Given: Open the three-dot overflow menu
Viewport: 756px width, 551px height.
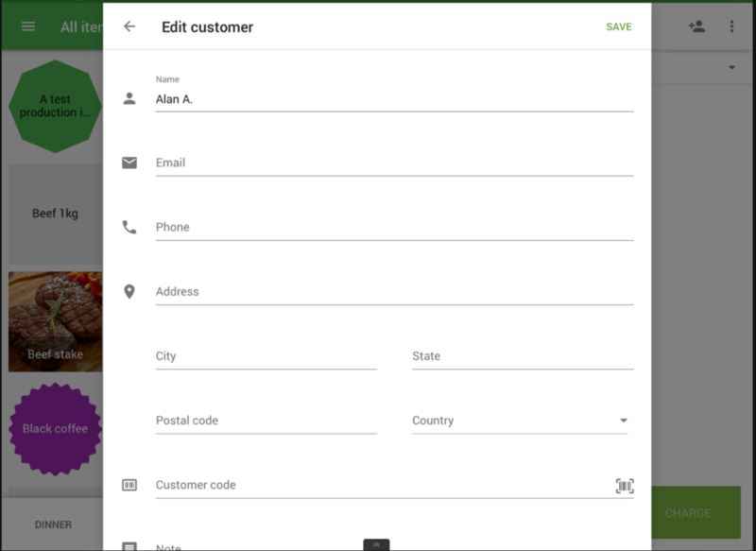Looking at the screenshot, I should tap(731, 26).
